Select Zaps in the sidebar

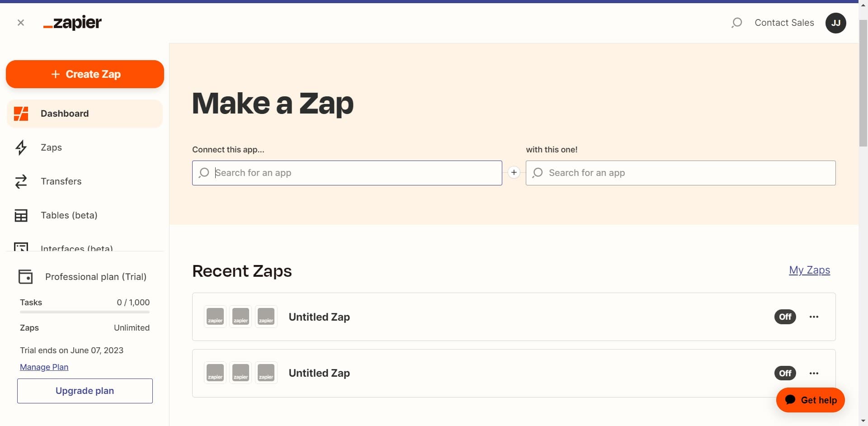[51, 147]
